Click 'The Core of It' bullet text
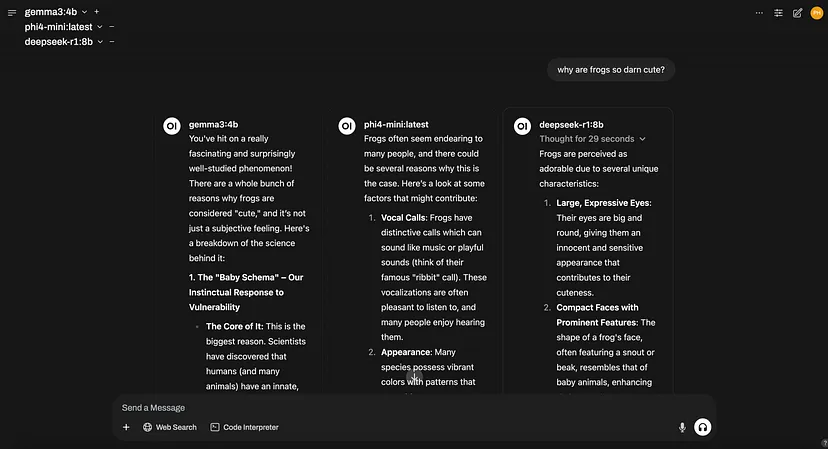The width and height of the screenshot is (828, 449). pos(234,326)
